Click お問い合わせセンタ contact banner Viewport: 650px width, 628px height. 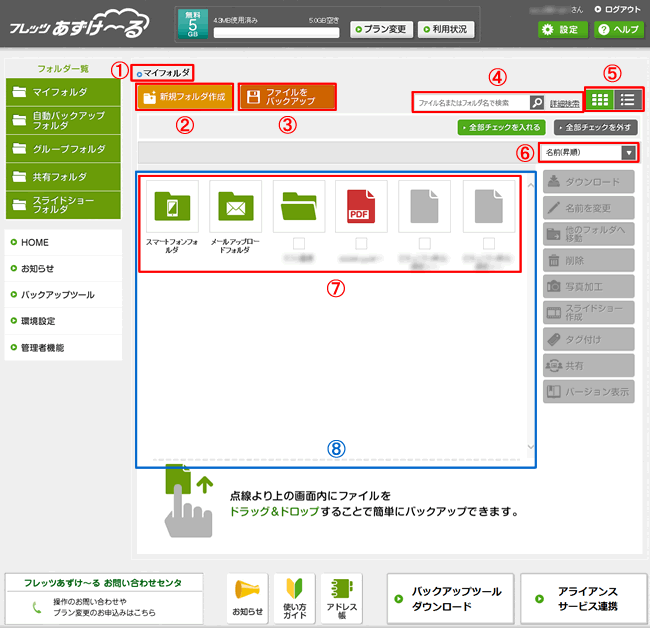pos(104,598)
